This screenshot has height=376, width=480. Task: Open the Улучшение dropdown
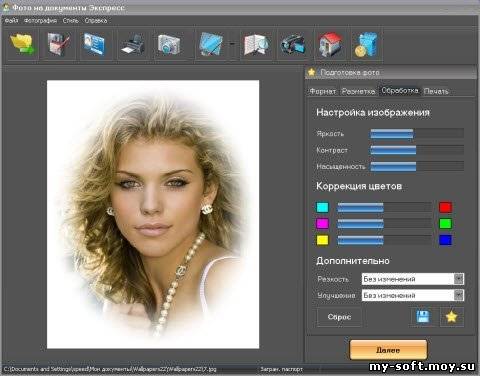413,295
